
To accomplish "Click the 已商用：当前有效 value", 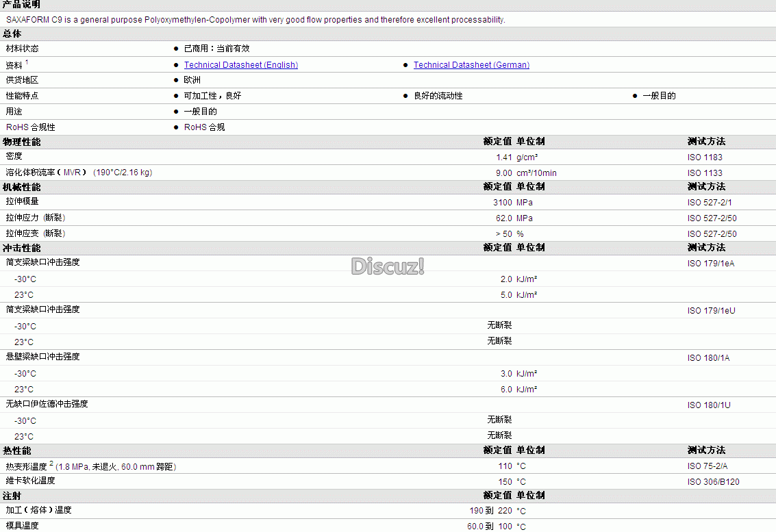I will coord(216,49).
